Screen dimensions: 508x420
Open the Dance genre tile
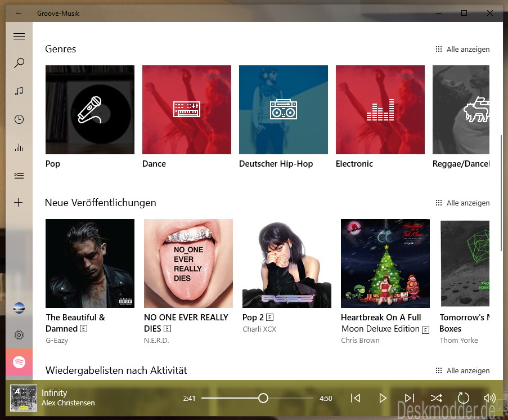[x=187, y=110]
